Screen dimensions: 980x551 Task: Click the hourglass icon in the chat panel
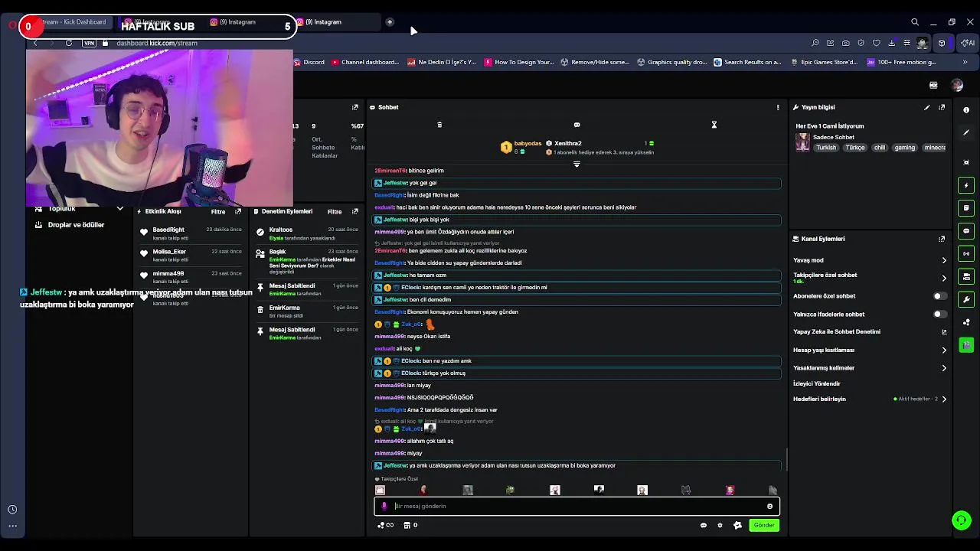tap(714, 125)
